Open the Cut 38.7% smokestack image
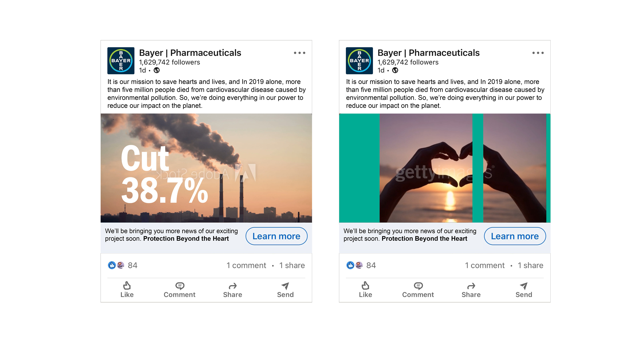This screenshot has width=644, height=362. pos(206,168)
